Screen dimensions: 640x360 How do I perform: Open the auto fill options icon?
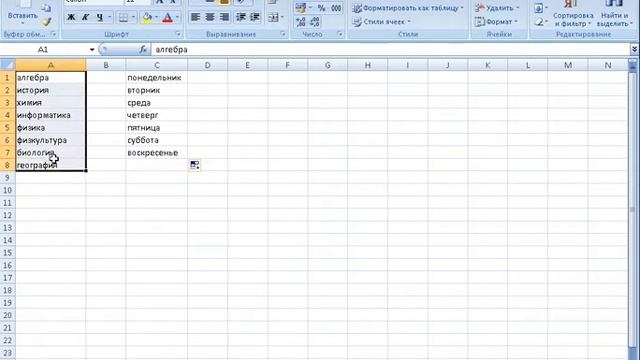[x=195, y=165]
